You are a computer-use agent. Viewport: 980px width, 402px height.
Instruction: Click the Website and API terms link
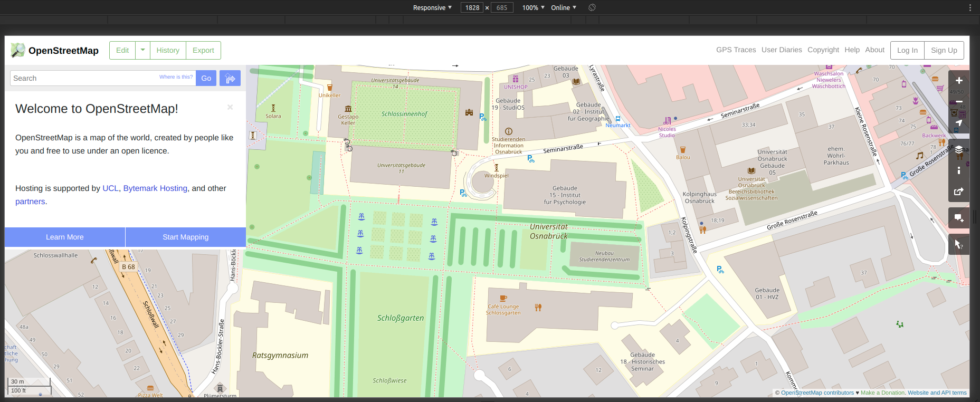coord(937,393)
